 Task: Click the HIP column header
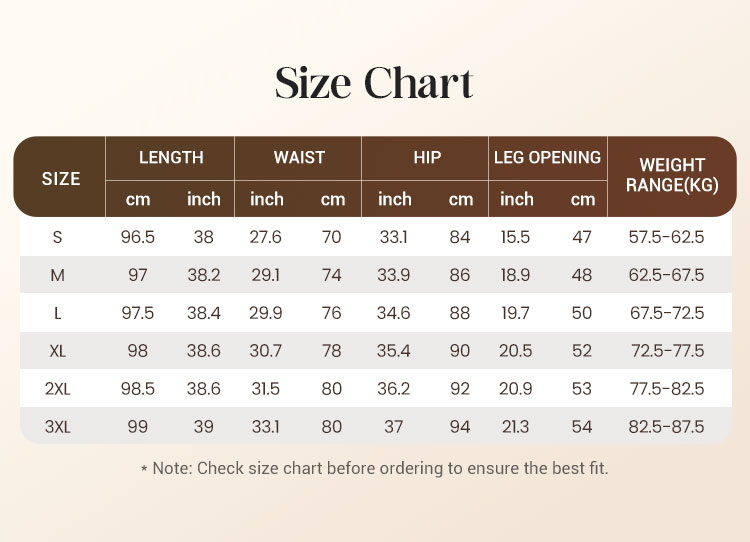click(427, 158)
